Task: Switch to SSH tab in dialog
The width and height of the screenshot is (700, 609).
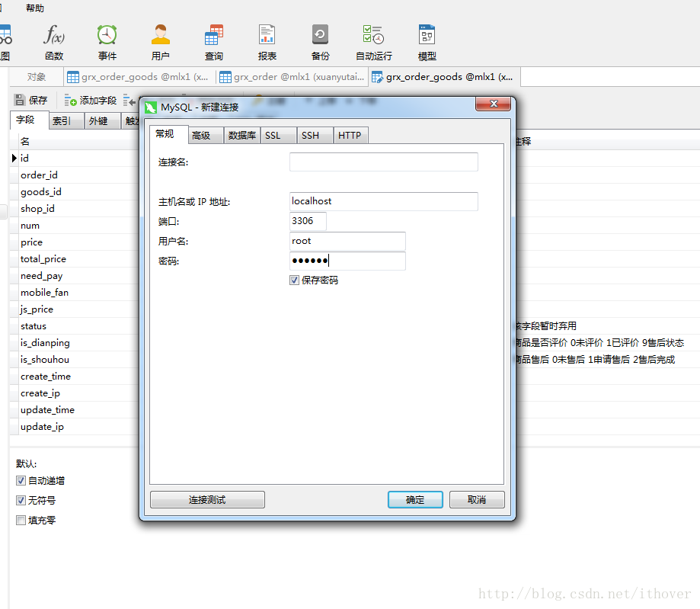Action: coord(315,136)
